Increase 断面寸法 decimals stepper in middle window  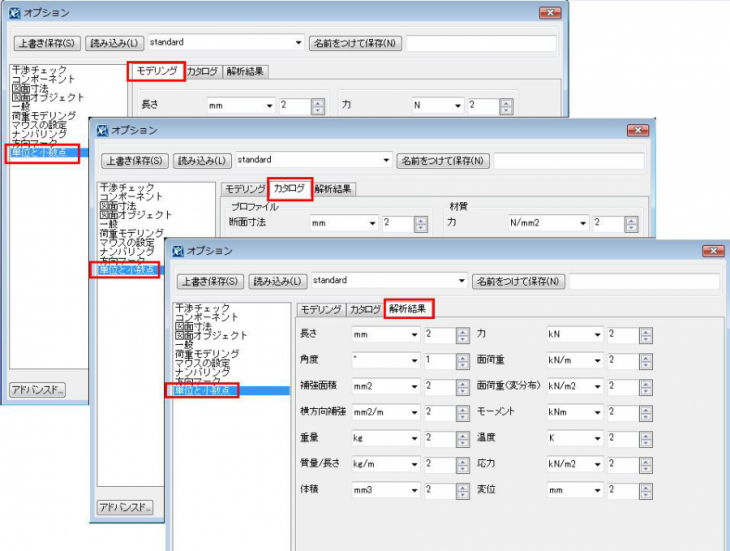[x=421, y=221]
